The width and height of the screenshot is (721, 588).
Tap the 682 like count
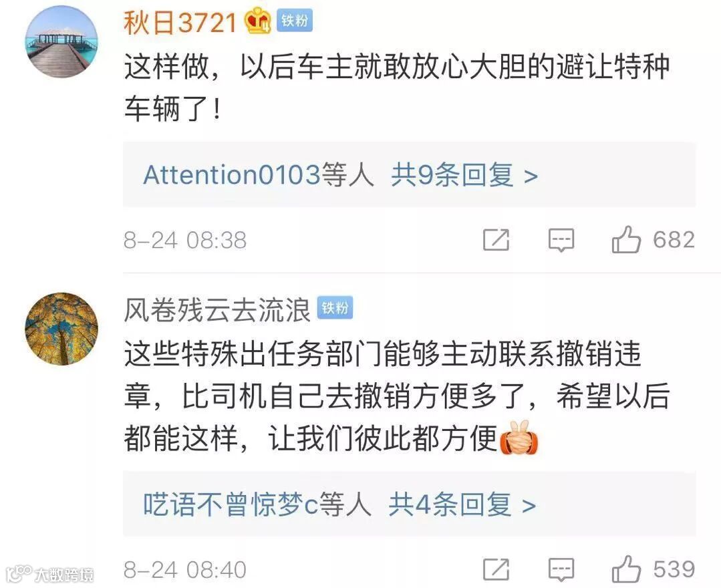click(674, 240)
